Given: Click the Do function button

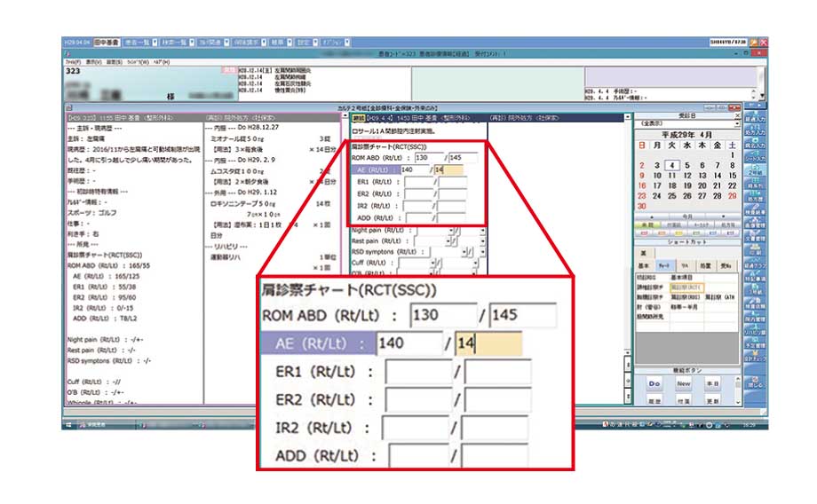Looking at the screenshot, I should [x=654, y=383].
